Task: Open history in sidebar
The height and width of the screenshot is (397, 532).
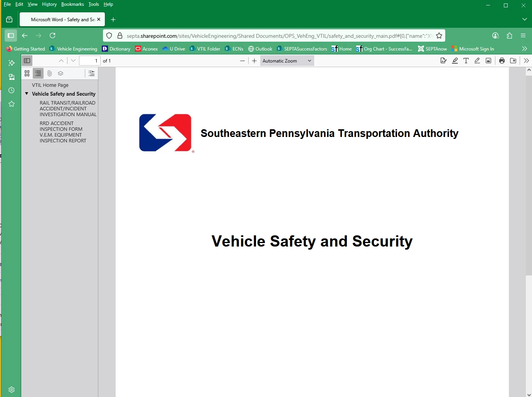Action: [12, 90]
